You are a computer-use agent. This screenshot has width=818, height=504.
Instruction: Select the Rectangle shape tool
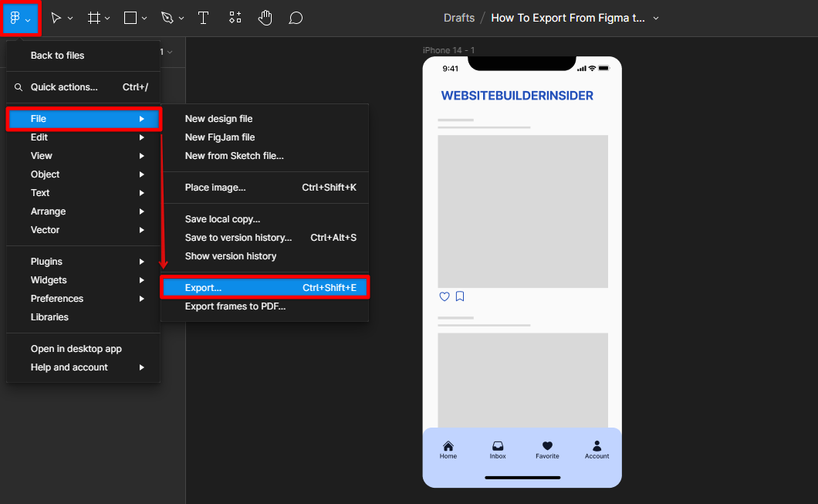point(130,18)
